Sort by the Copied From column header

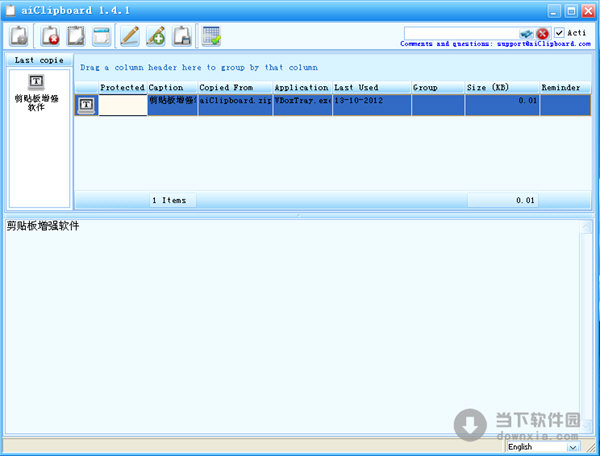(235, 88)
